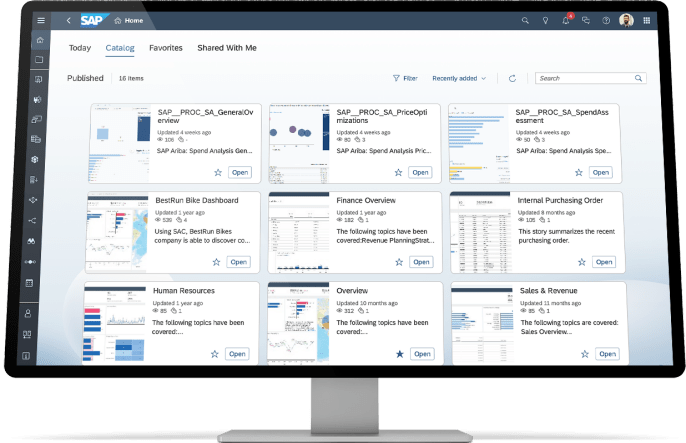Unfavorite the Overview card's filled star
This screenshot has width=686, height=443.
click(x=399, y=354)
